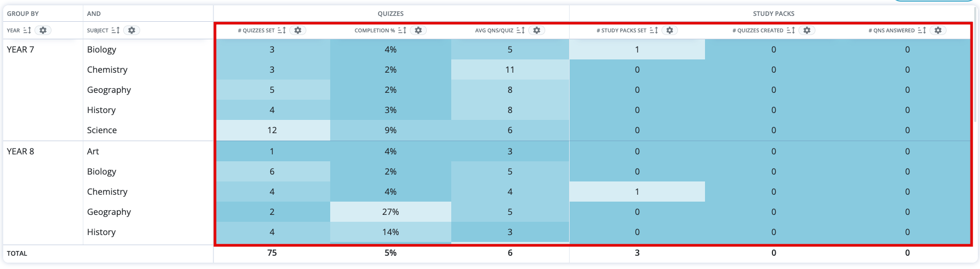Click the # QNS ANSWERED gear icon
The width and height of the screenshot is (980, 269).
coord(938,31)
